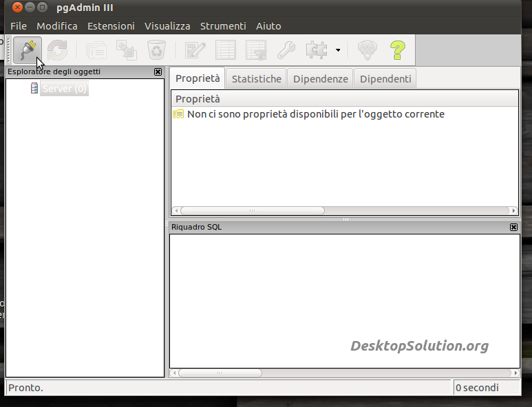Open the Estensioni menu
Screen dimensions: 532x407
coord(111,26)
